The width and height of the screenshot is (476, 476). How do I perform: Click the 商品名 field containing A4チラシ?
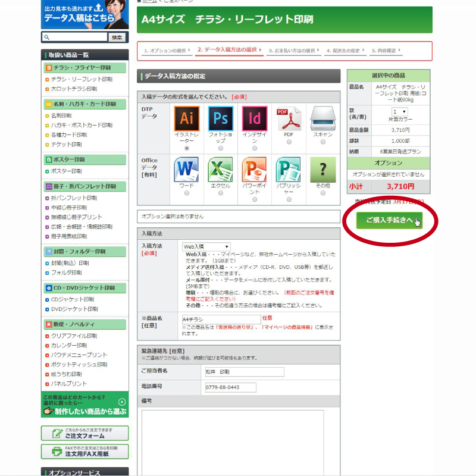point(221,320)
